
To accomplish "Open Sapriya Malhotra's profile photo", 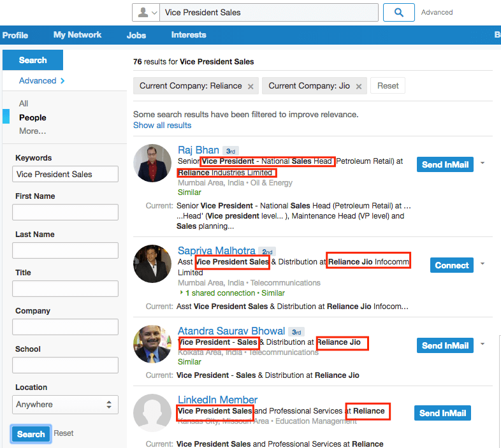I will click(152, 264).
